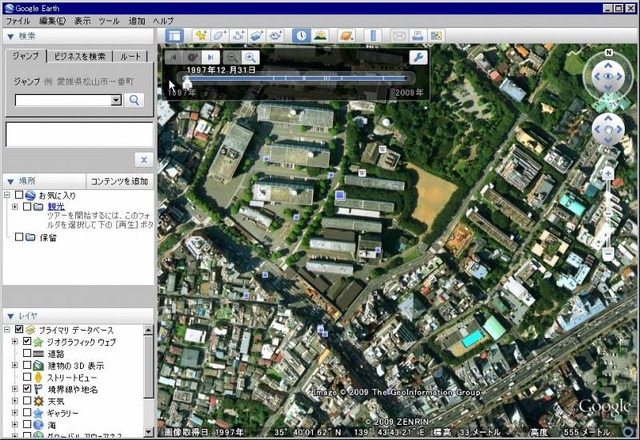Start recording a tour
The height and width of the screenshot is (440, 640).
point(276,36)
